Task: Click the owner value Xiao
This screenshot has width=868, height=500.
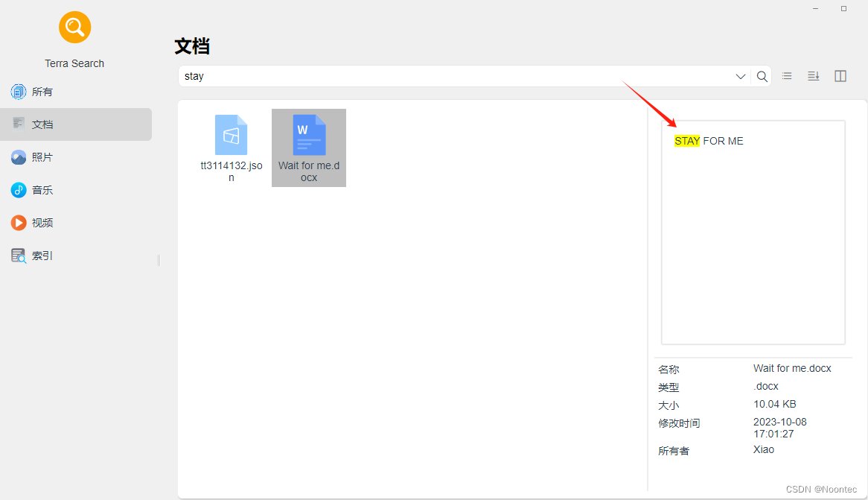Action: click(763, 449)
